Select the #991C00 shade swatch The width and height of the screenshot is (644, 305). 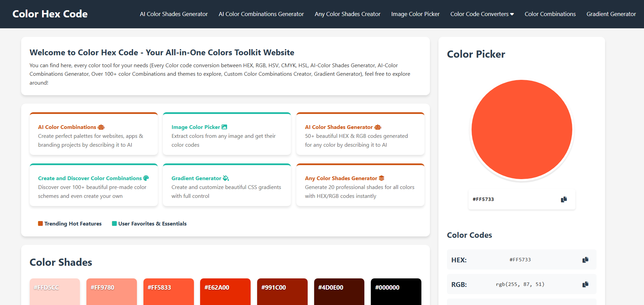282,292
